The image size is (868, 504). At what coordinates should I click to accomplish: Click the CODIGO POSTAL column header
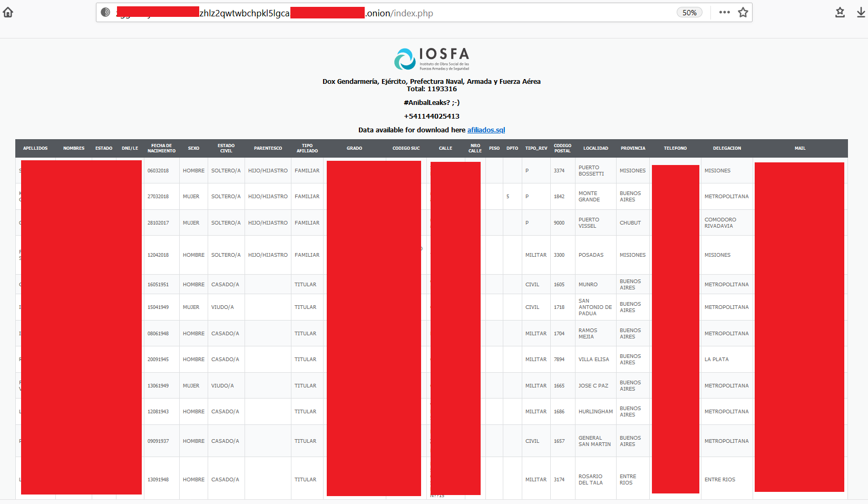coord(562,148)
